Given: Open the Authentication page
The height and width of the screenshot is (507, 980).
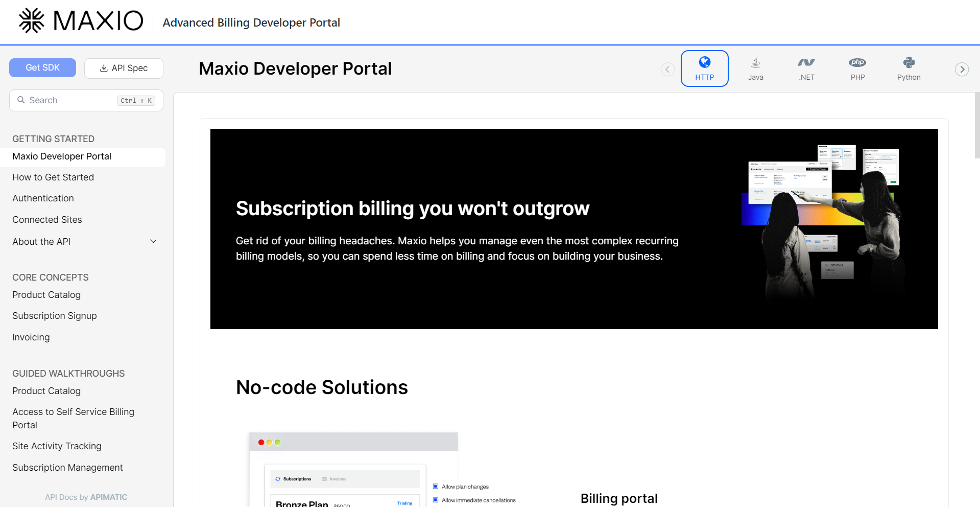Looking at the screenshot, I should [x=43, y=198].
